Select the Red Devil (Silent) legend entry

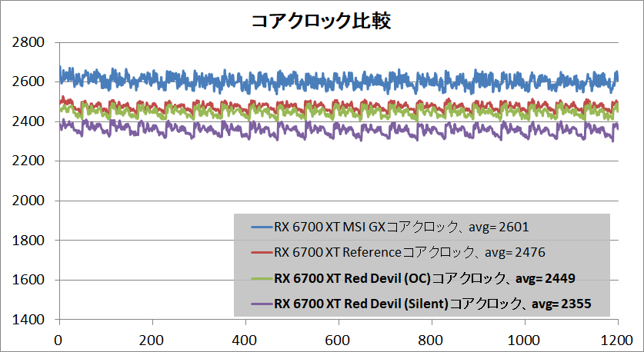click(422, 304)
